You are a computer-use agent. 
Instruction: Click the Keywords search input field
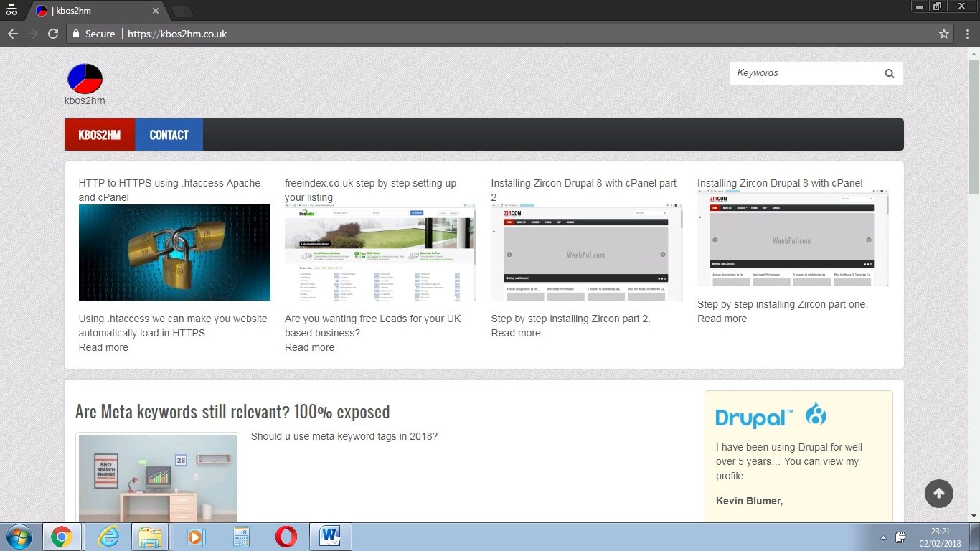coord(804,73)
